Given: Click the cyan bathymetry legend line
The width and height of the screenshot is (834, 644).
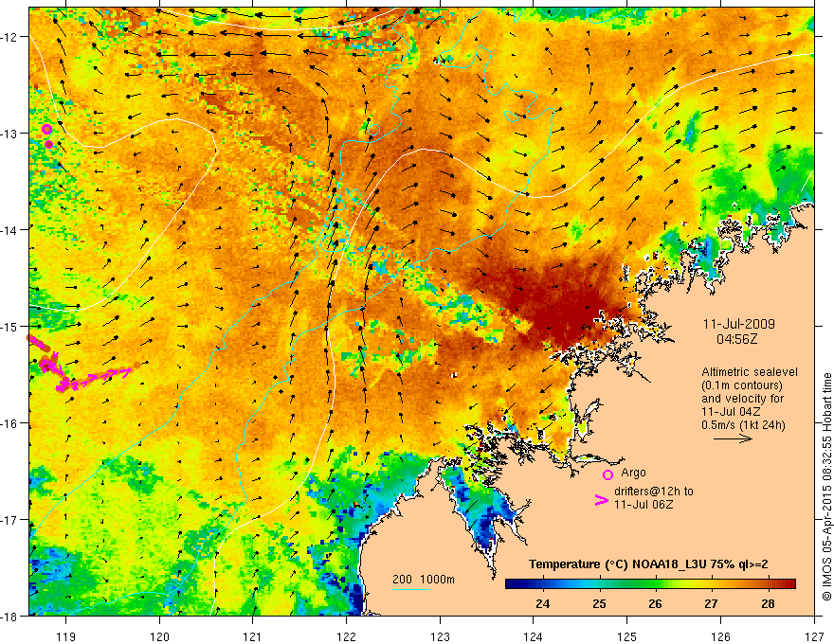Looking at the screenshot, I should (x=411, y=589).
